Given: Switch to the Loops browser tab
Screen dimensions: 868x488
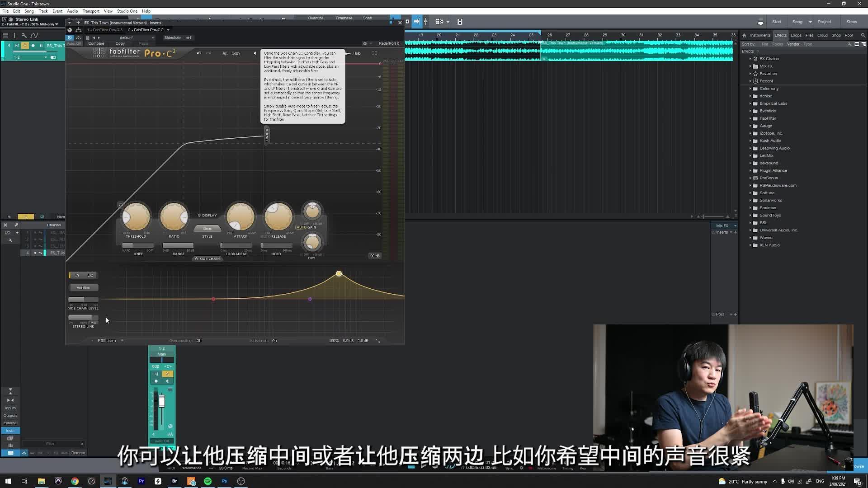Looking at the screenshot, I should coord(796,35).
